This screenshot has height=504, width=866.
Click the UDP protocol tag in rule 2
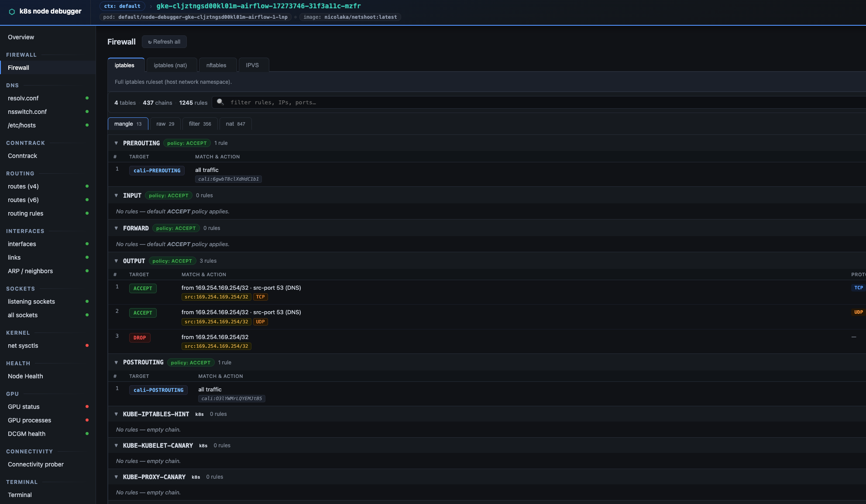coord(260,322)
